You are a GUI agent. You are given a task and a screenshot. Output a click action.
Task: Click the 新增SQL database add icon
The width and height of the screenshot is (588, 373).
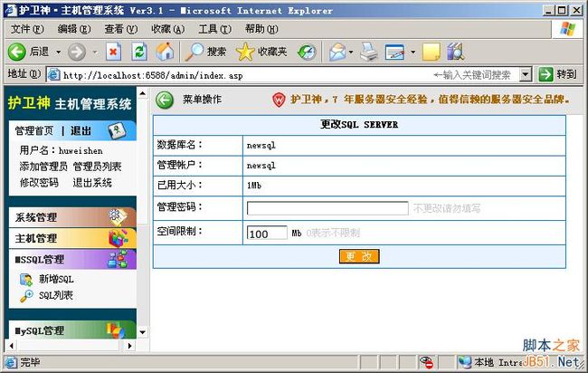coord(26,280)
